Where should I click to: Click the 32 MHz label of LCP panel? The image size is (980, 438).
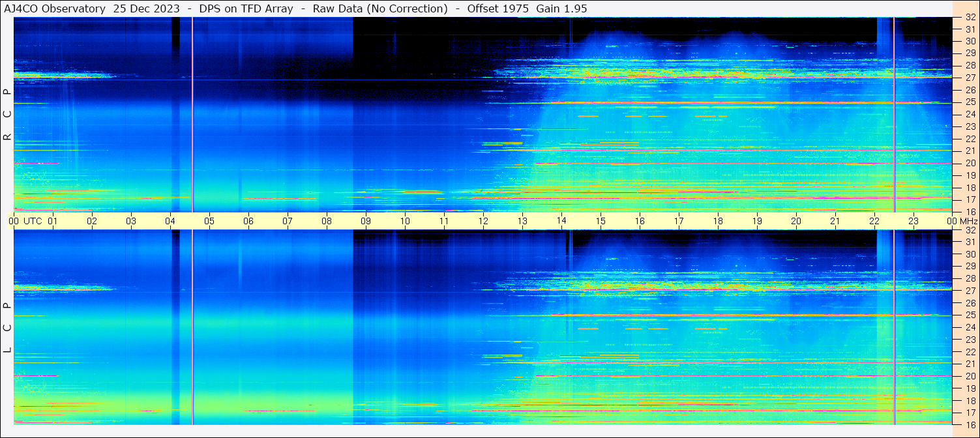tap(970, 230)
